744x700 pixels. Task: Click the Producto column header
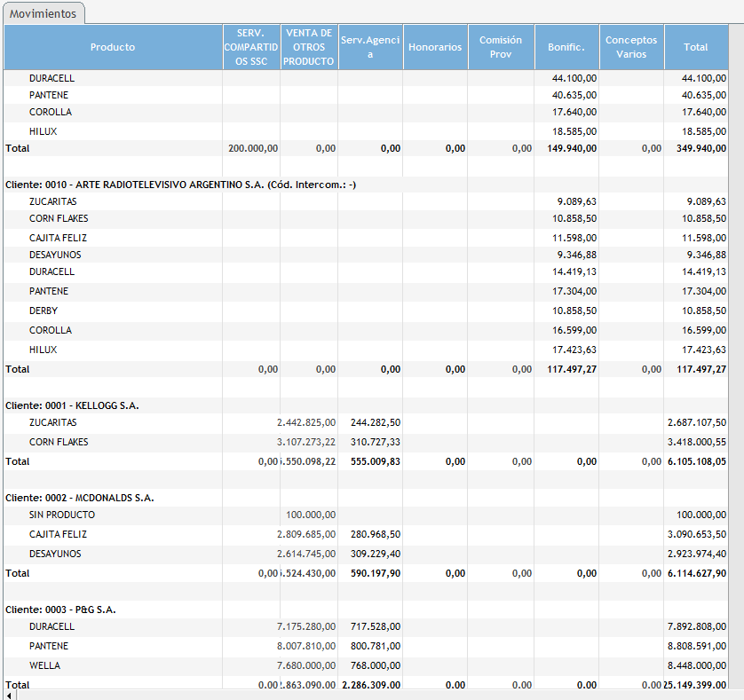tap(113, 47)
